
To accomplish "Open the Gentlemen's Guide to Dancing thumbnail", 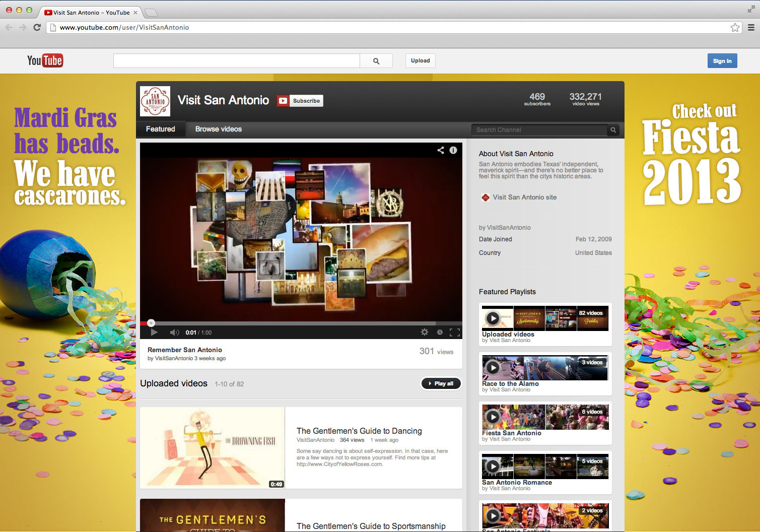I will click(x=213, y=448).
